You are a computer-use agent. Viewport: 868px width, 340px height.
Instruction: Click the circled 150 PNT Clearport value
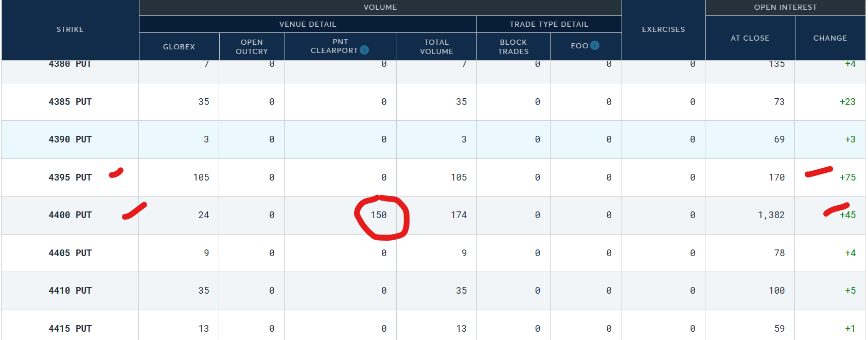[x=379, y=215]
